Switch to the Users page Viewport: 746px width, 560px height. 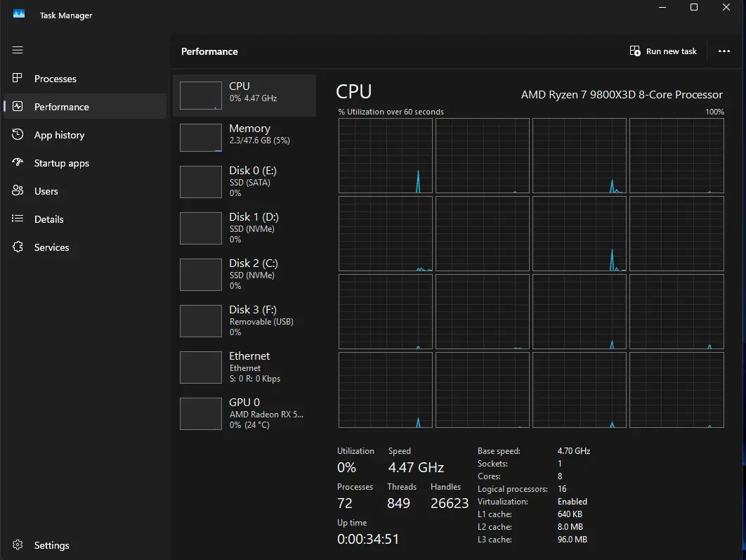tap(86, 191)
